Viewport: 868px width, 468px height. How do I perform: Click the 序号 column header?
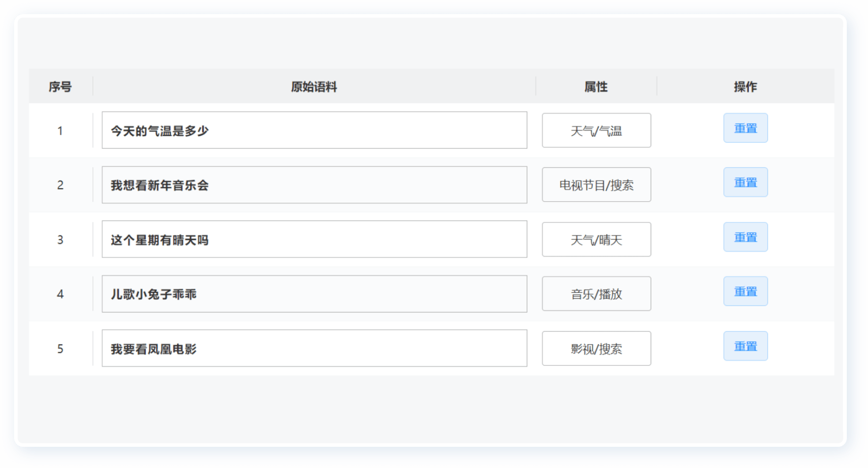point(60,87)
